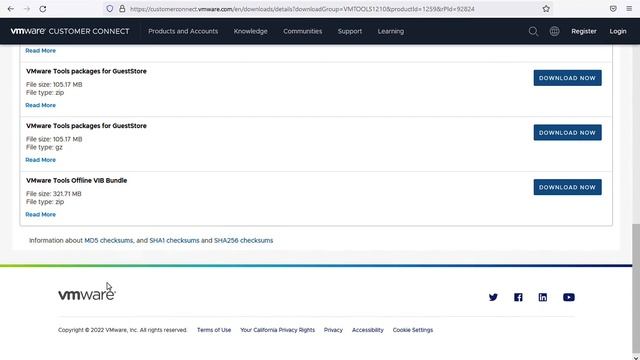640x360 pixels.
Task: Open the Knowledge menu
Action: click(x=251, y=31)
